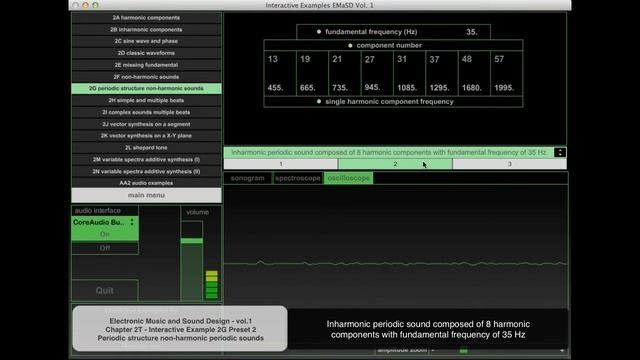
Task: Click component number 57 box
Action: (499, 59)
